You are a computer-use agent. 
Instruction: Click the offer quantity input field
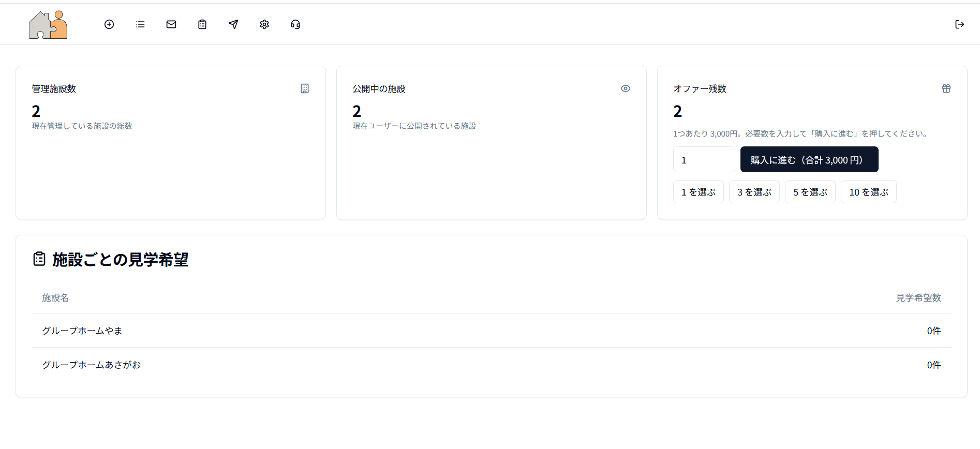[x=704, y=160]
